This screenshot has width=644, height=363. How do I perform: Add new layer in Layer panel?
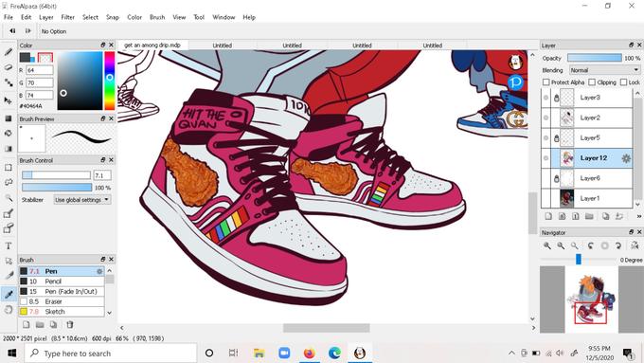click(548, 216)
